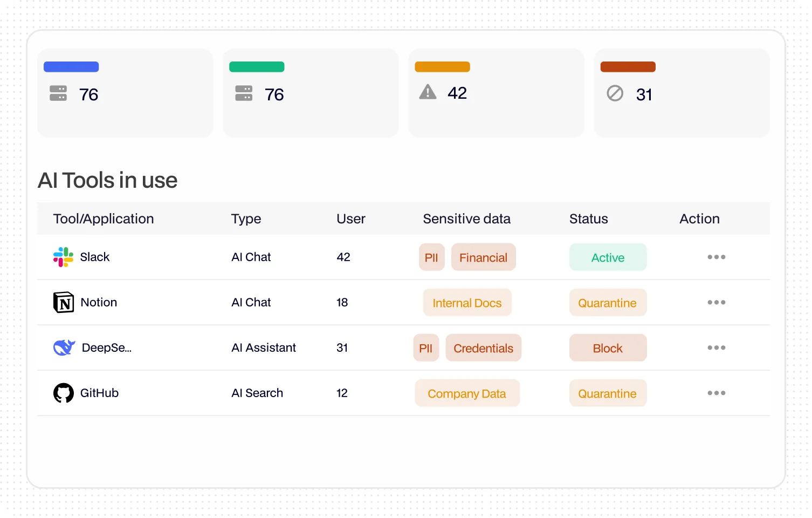Click the Notion logo icon
The width and height of the screenshot is (812, 518).
[x=64, y=302]
